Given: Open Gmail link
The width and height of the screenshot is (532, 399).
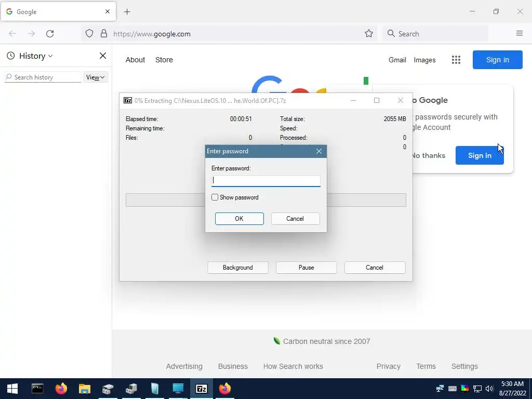Looking at the screenshot, I should pos(397,60).
